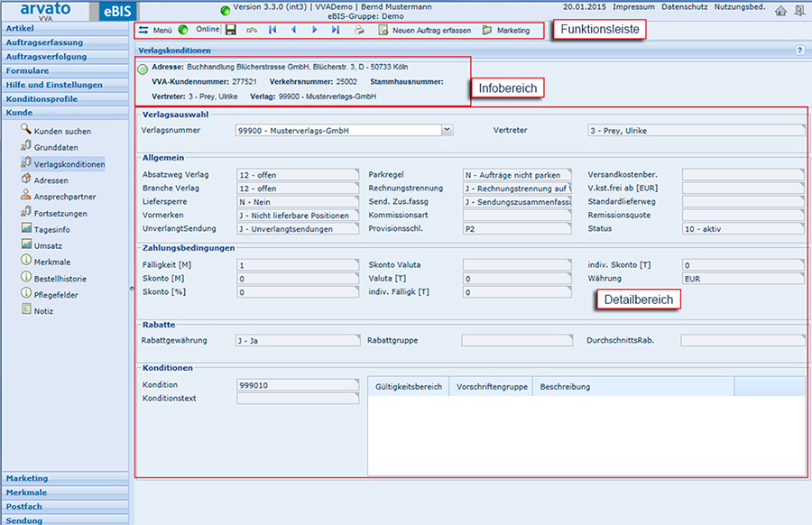Click the Provisionsschl. field showing P2
The width and height of the screenshot is (812, 525).
(517, 229)
